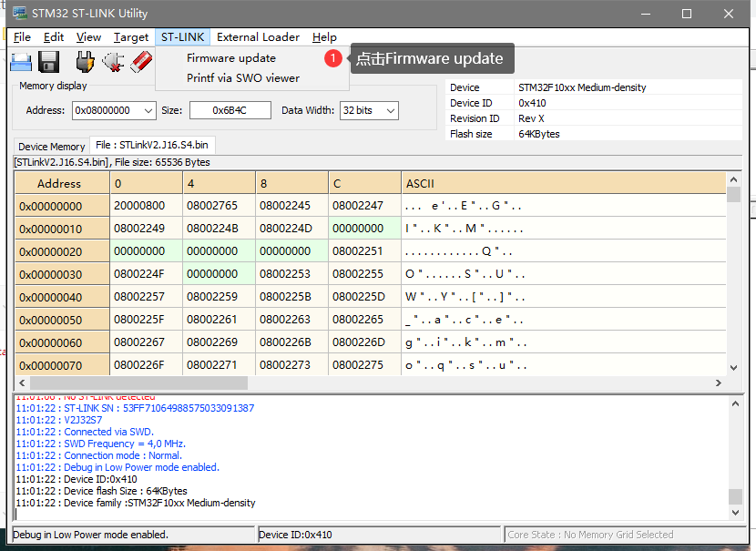Screen dimensions: 756x551
Task: Close the open ST-LINK menu
Action: 182,37
